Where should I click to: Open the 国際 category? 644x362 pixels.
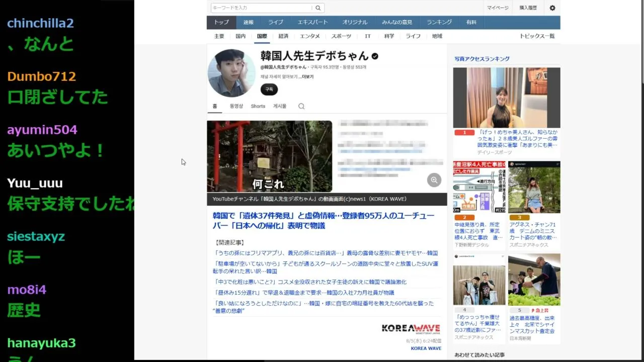pyautogui.click(x=262, y=36)
